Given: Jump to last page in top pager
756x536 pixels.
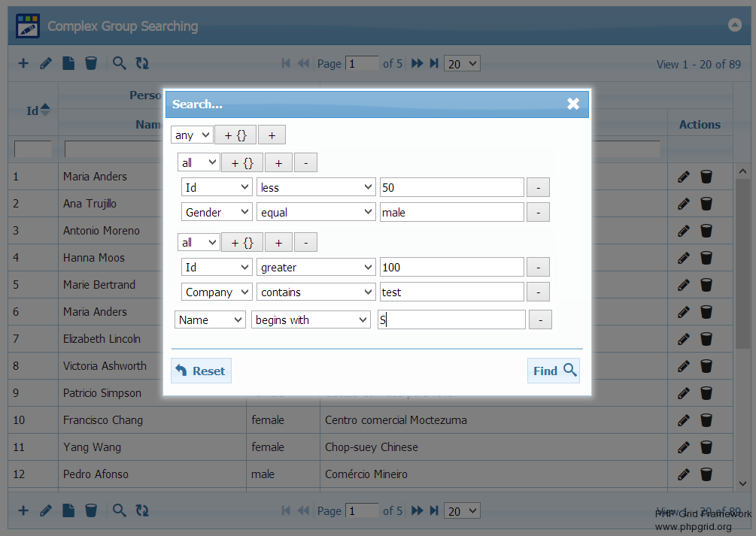Looking at the screenshot, I should click(x=434, y=64).
